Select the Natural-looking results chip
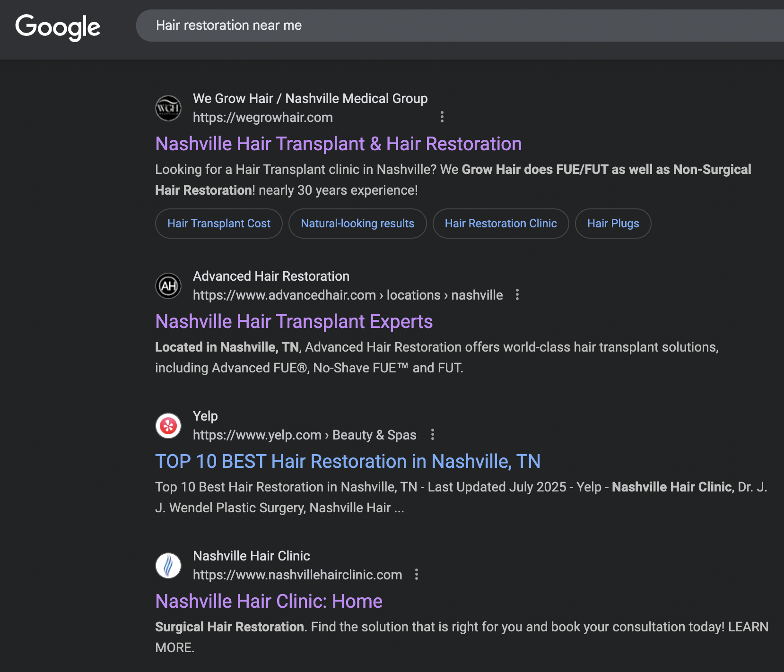The width and height of the screenshot is (784, 672). coord(357,224)
